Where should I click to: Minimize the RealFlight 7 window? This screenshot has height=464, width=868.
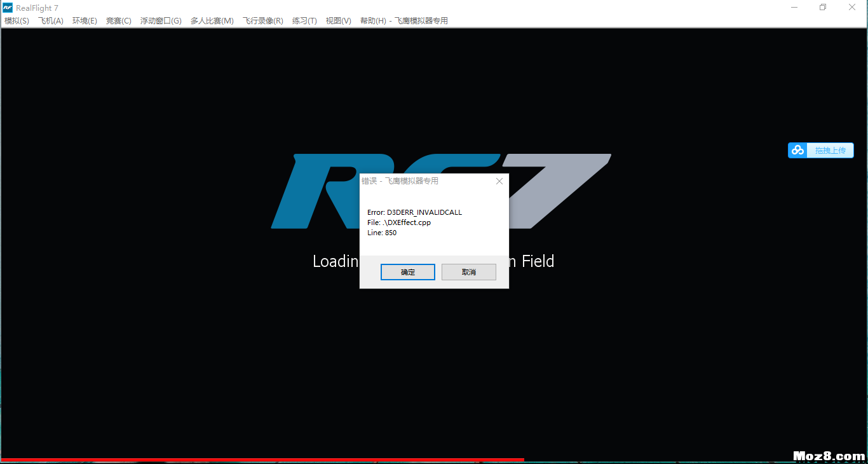pyautogui.click(x=795, y=7)
